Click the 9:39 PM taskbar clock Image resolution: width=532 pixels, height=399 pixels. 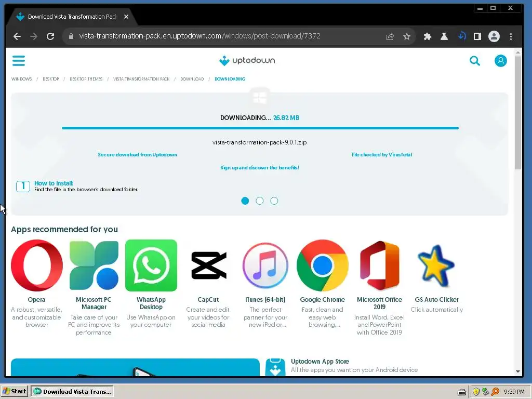(x=514, y=392)
